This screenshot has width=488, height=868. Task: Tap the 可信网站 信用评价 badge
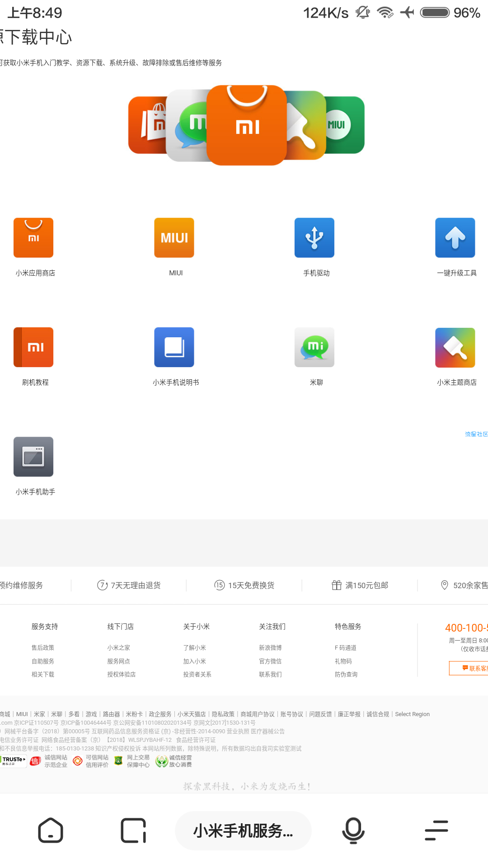[x=91, y=761]
